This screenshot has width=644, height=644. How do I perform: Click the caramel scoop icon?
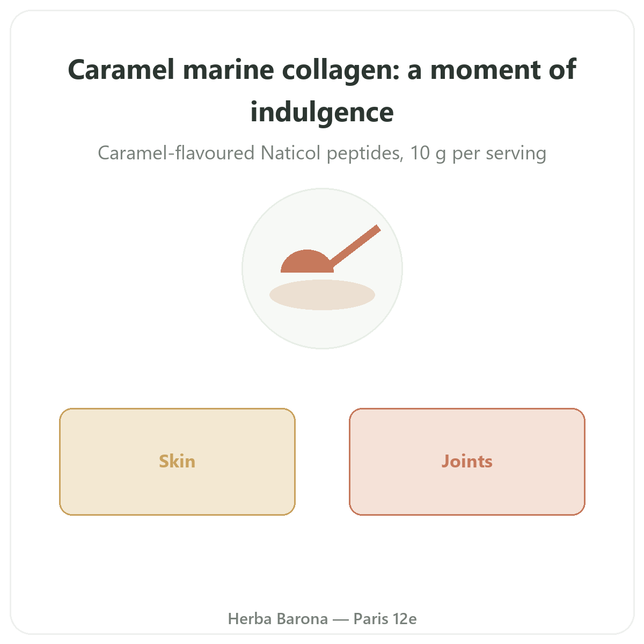331,248
